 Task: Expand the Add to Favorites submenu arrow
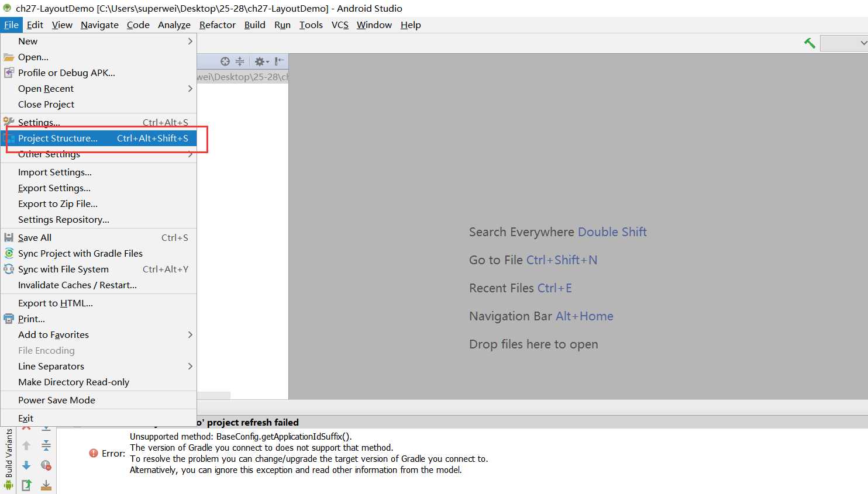[x=190, y=334]
